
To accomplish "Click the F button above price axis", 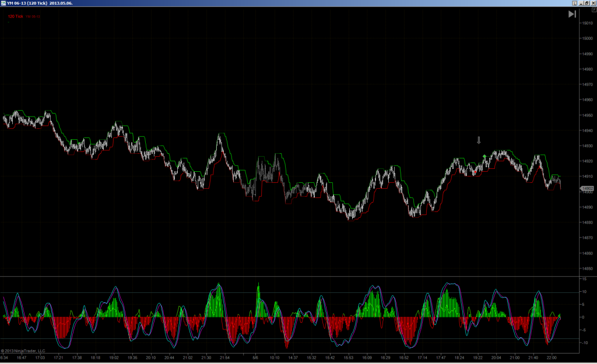I will click(594, 10).
